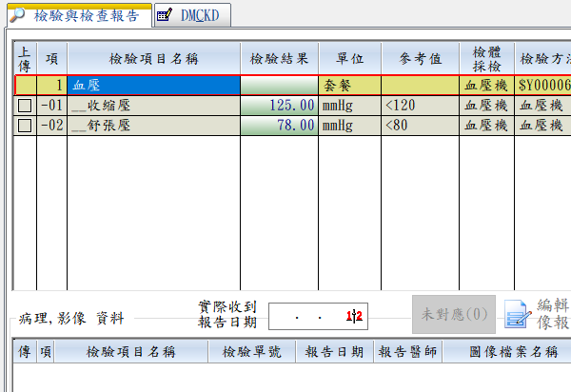Tick the upload checkbox for 舒張壓 row
571x392 pixels.
click(25, 125)
